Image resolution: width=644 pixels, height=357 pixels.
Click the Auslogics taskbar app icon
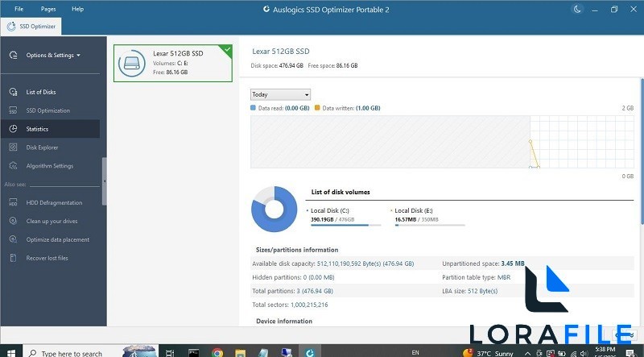[310, 352]
